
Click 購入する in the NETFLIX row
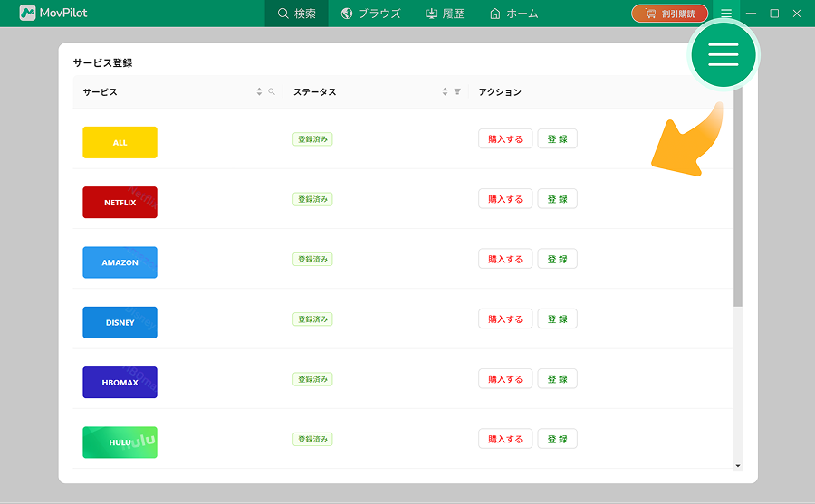coord(505,199)
